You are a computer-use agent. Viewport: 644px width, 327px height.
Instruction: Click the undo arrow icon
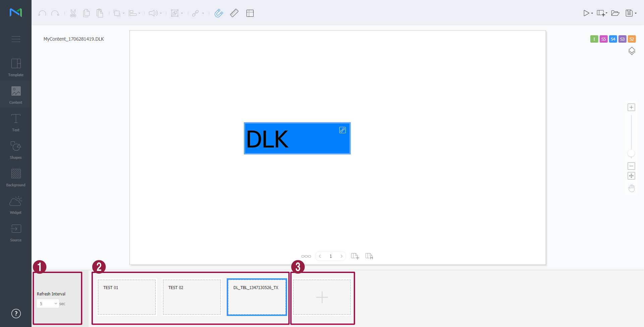tap(42, 13)
